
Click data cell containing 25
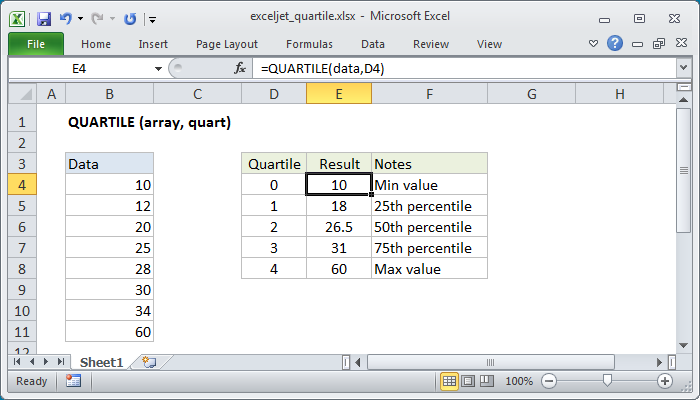tap(109, 248)
